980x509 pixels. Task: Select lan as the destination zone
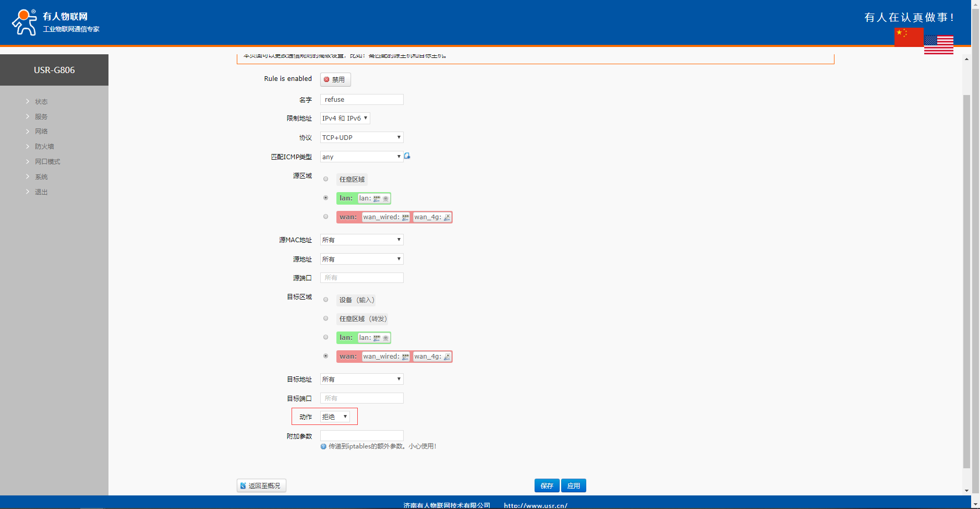pyautogui.click(x=326, y=337)
